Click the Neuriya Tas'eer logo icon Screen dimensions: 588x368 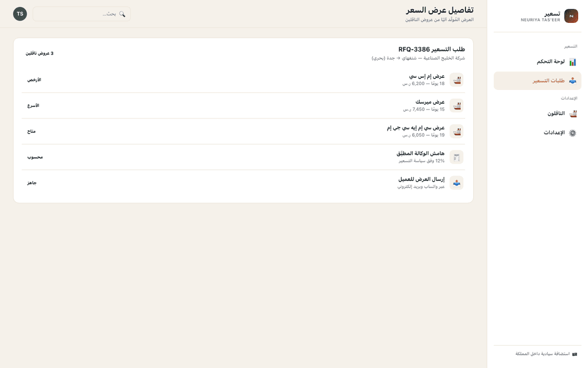[571, 16]
